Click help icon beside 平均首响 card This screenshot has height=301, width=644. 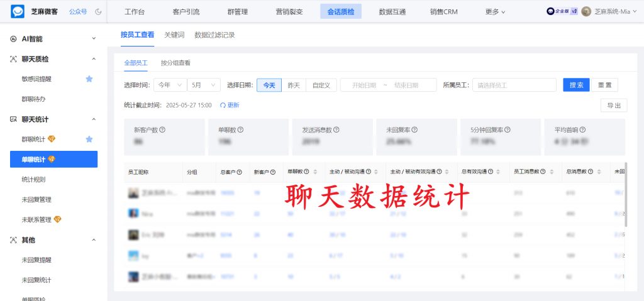coord(583,129)
